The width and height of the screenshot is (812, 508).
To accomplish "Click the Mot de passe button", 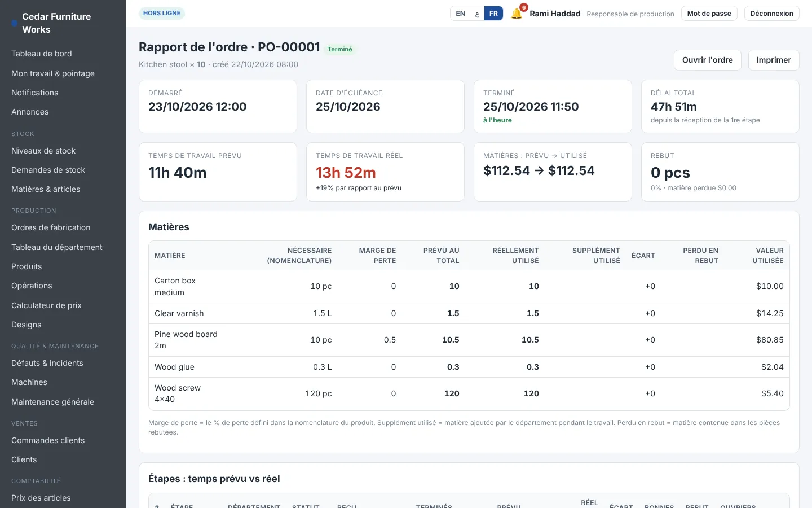I will (x=709, y=14).
